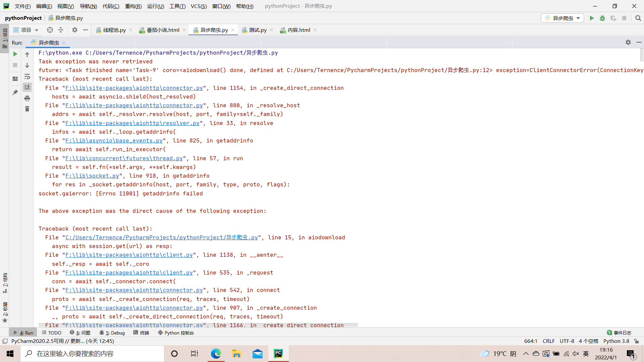
Task: Click the Windows Start button
Action: click(x=10, y=354)
